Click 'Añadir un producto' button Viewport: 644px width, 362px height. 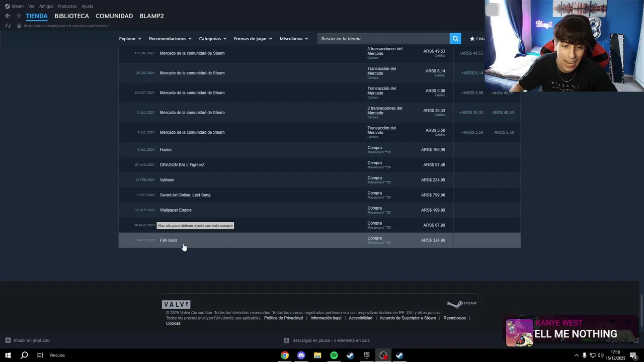coord(28,340)
